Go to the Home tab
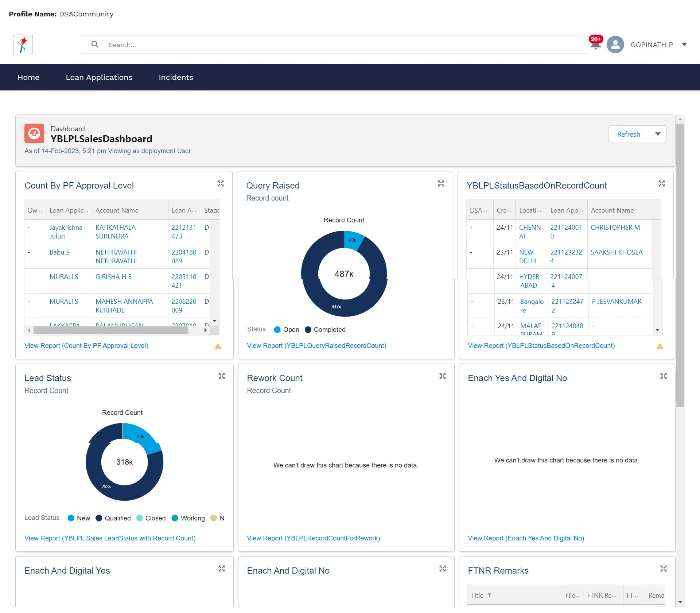Viewport: 700px width, 613px height. (28, 77)
